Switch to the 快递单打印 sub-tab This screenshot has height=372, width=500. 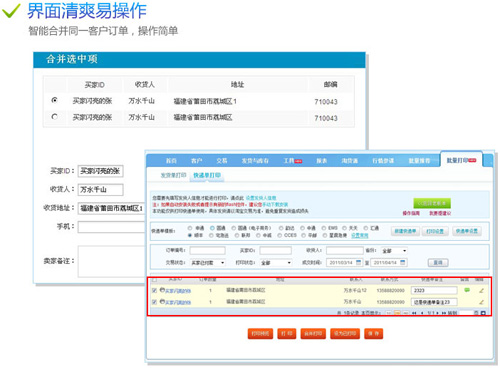click(207, 175)
